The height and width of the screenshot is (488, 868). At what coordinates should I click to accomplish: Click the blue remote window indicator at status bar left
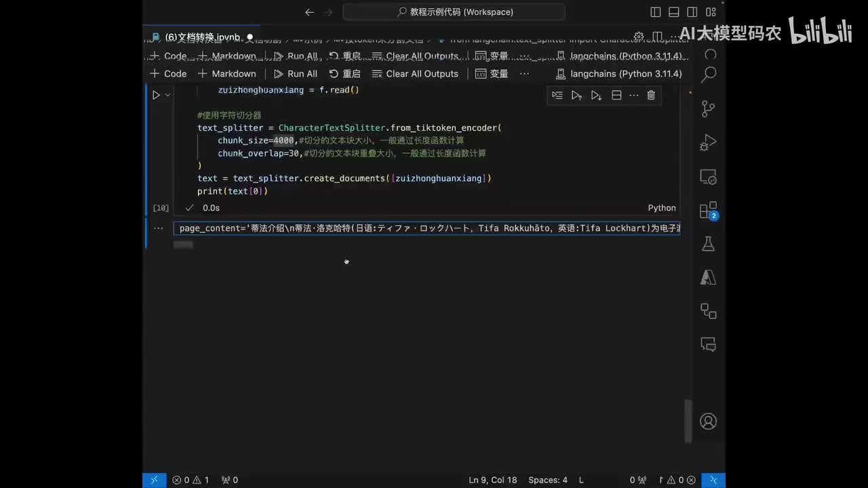tap(154, 480)
